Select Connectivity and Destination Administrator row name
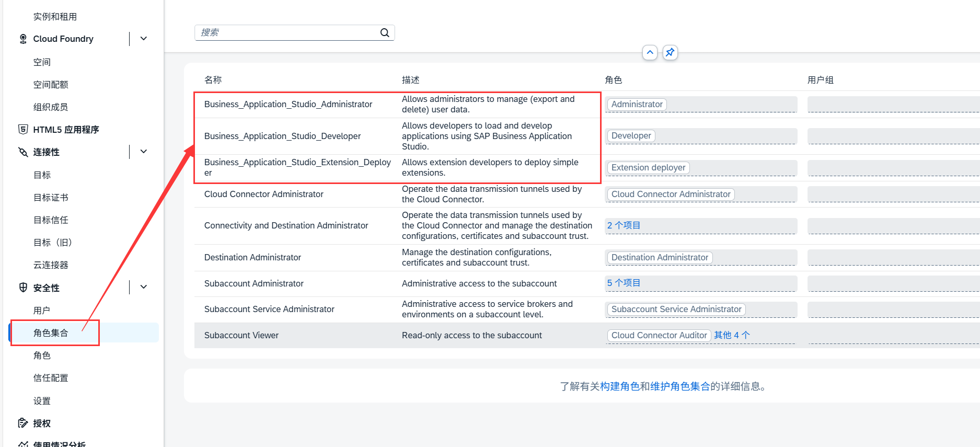The width and height of the screenshot is (980, 447). click(286, 226)
